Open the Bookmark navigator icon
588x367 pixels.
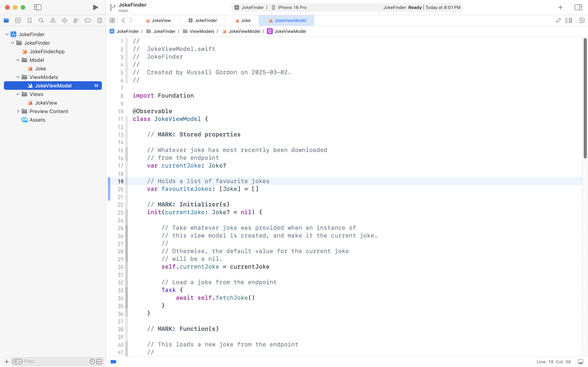tap(29, 20)
